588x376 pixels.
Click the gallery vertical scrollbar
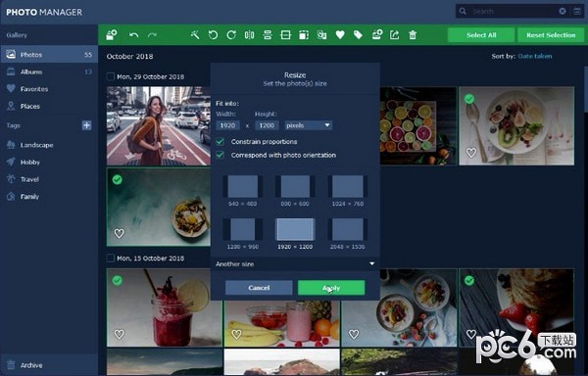point(586,89)
